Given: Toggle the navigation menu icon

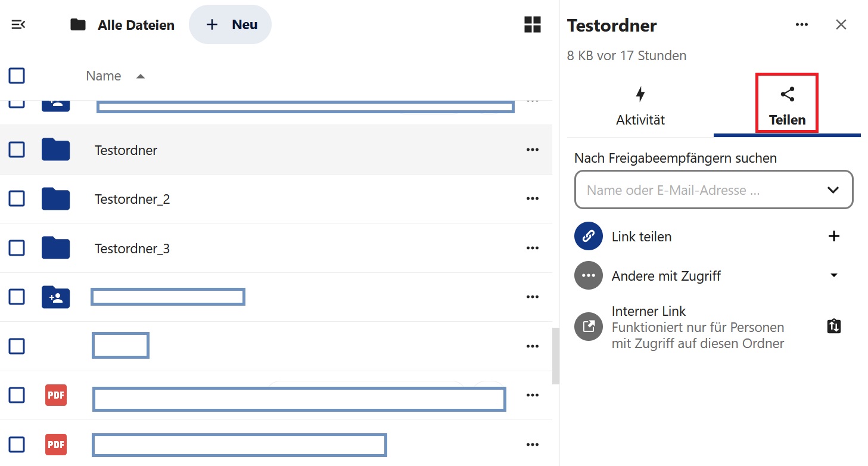Looking at the screenshot, I should (18, 25).
